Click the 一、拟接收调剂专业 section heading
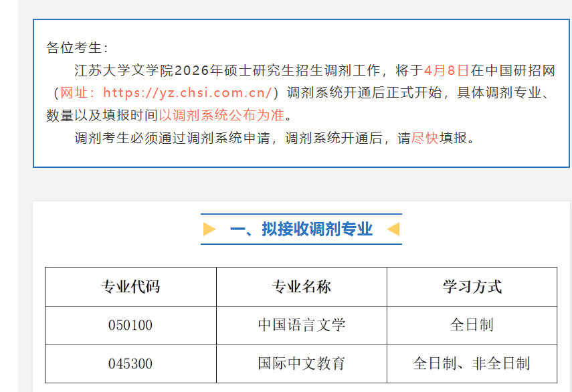 [301, 229]
